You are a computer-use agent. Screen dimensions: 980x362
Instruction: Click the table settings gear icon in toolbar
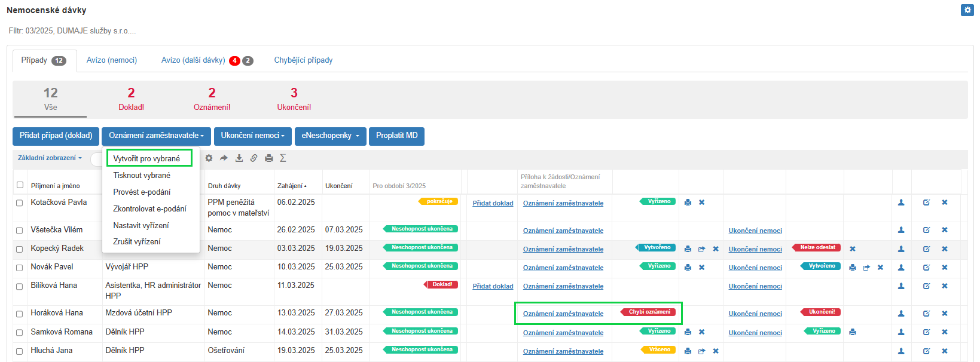209,158
